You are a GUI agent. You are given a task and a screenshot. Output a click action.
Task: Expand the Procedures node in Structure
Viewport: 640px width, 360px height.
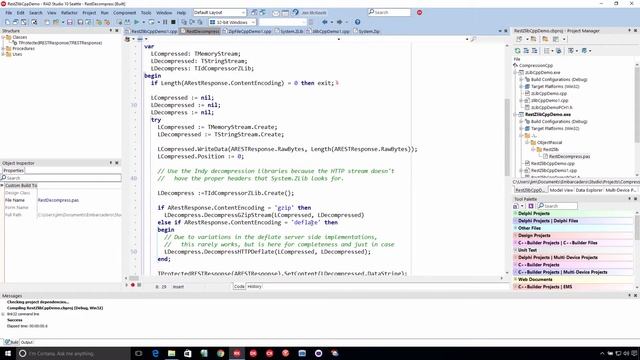pos(3,49)
